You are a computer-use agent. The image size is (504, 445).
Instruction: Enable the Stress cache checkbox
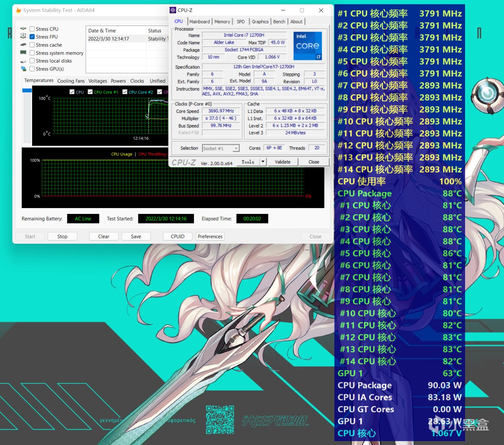coord(32,45)
